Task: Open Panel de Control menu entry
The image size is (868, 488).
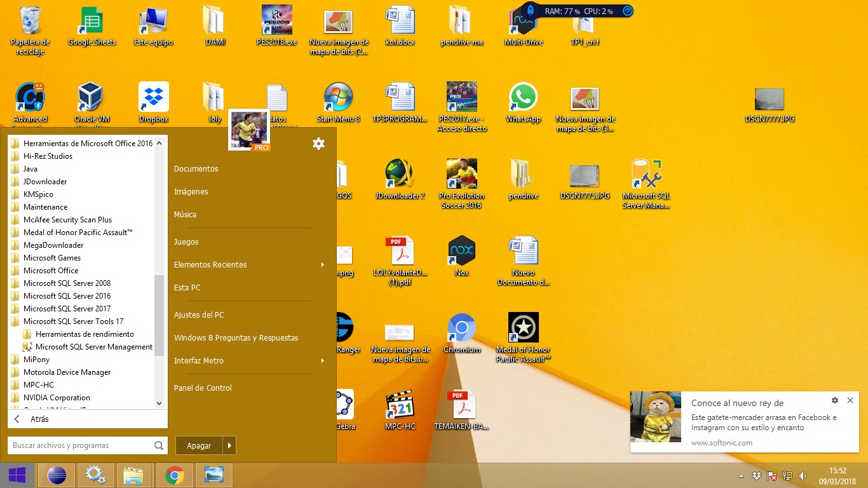Action: tap(203, 388)
